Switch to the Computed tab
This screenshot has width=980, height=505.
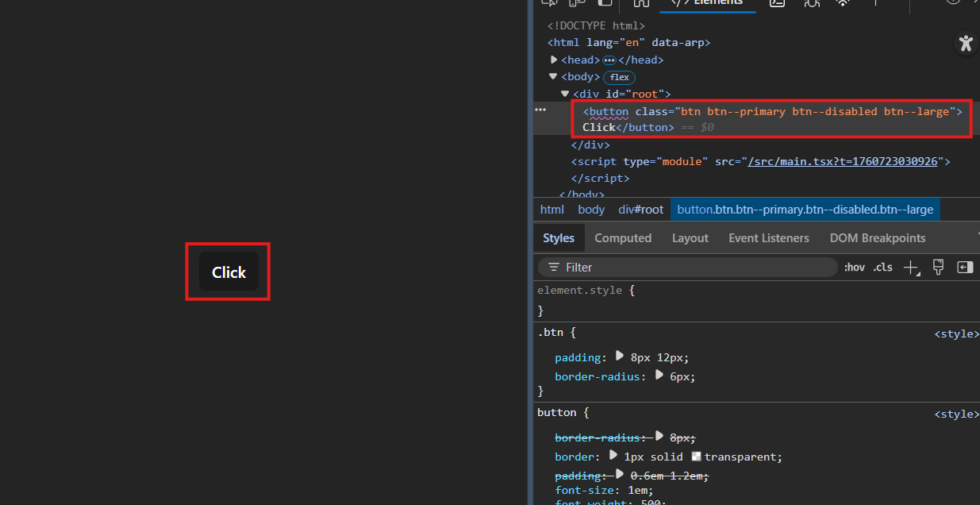[623, 238]
